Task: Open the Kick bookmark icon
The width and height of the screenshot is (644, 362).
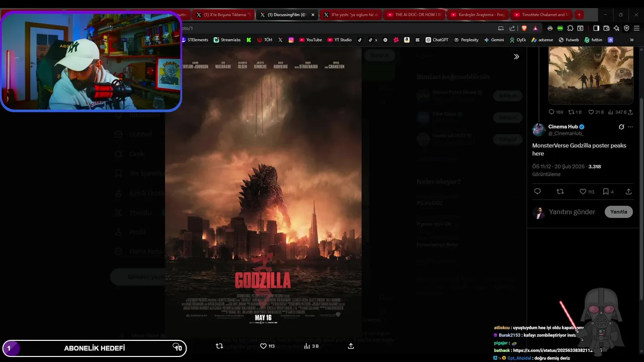Action: point(249,40)
